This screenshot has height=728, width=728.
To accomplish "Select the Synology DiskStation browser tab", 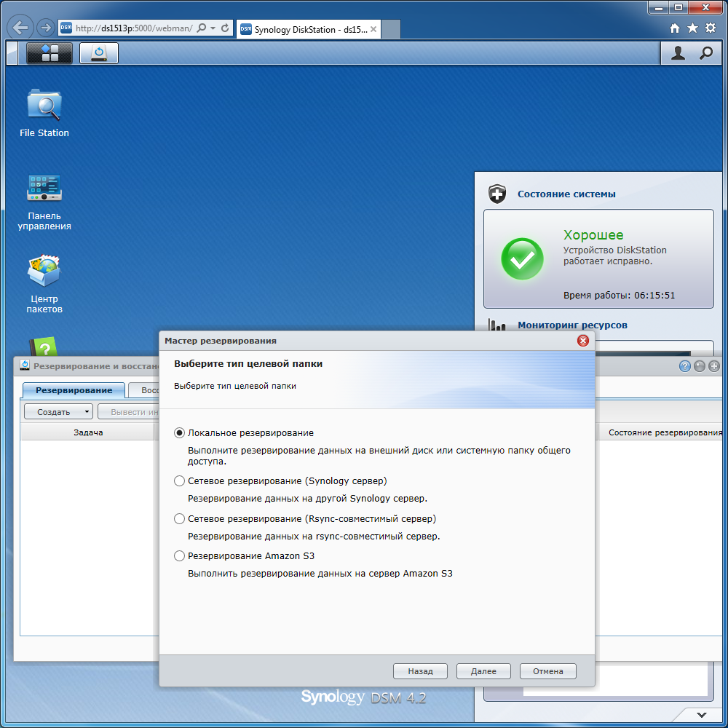I will (x=308, y=29).
